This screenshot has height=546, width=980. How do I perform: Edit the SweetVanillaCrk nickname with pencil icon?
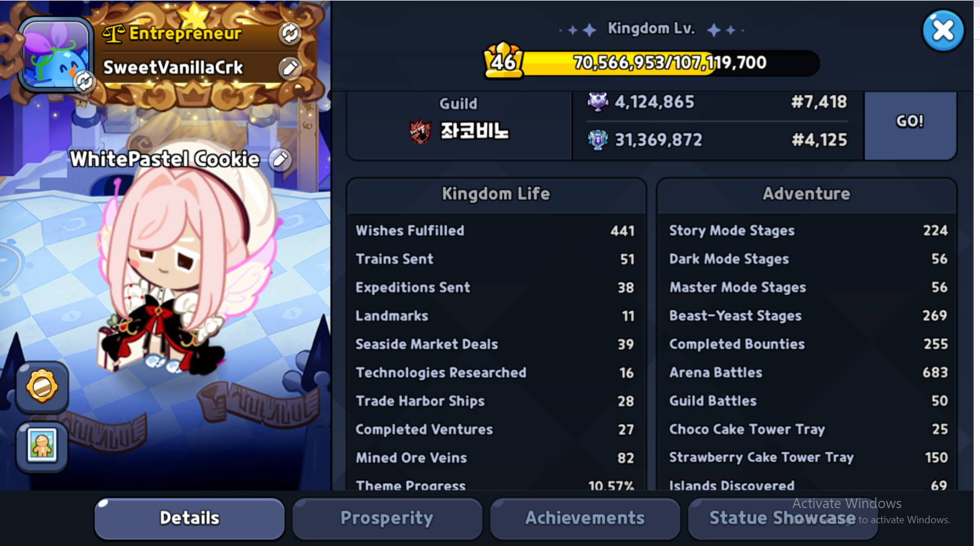[x=290, y=68]
